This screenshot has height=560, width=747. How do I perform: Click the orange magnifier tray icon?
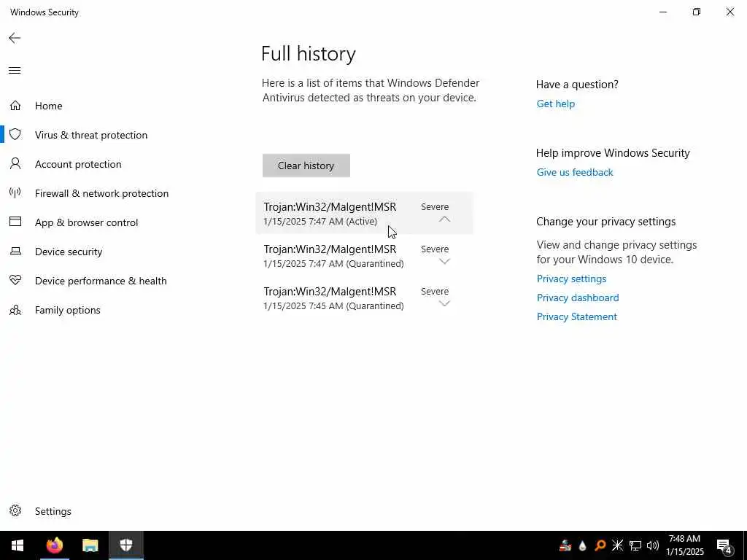(x=600, y=545)
